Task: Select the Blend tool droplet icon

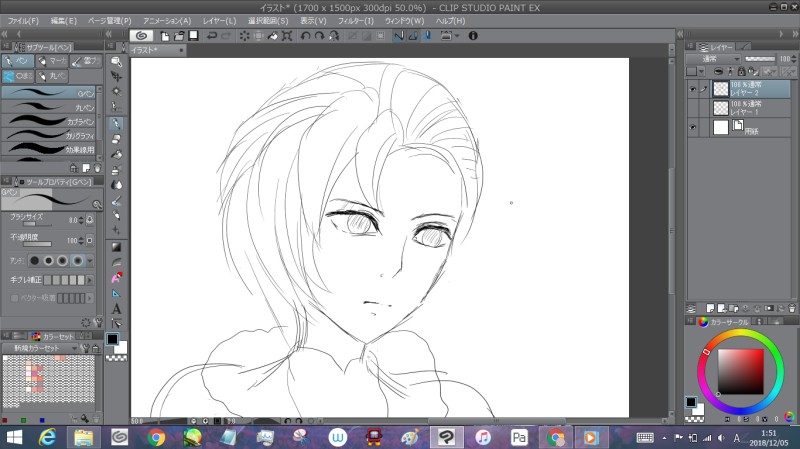Action: 116,185
